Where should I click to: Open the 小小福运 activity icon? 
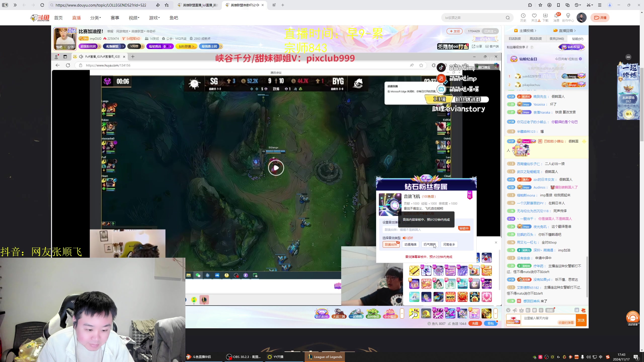pyautogui.click(x=390, y=313)
